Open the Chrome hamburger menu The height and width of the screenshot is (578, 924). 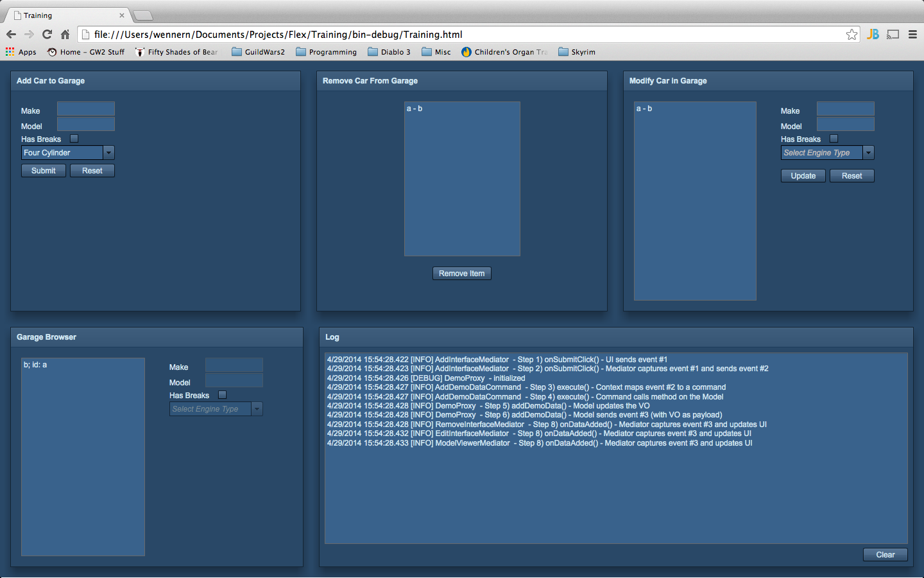click(x=912, y=35)
